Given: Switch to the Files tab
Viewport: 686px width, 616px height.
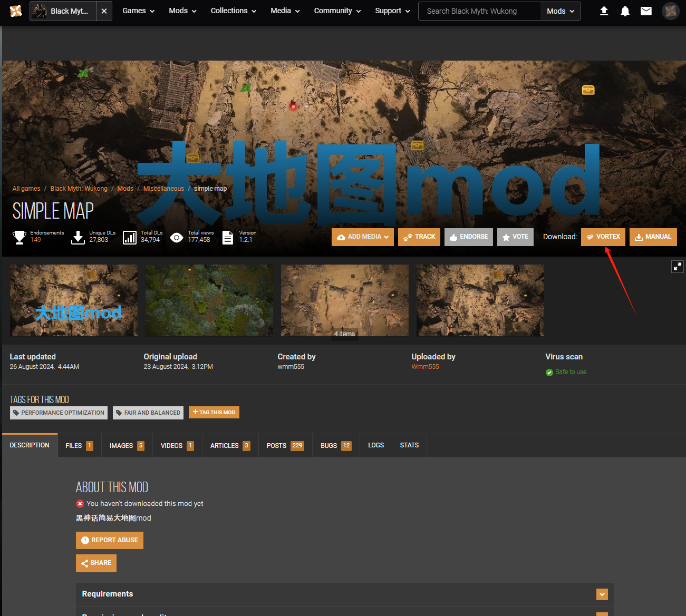Looking at the screenshot, I should tap(79, 445).
